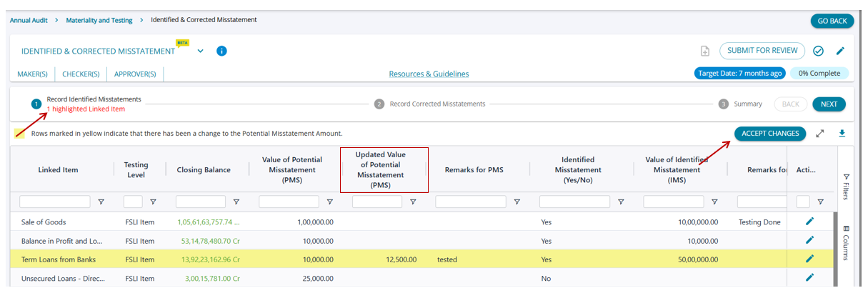The image size is (868, 293).
Task: Open filter for Closing Balance column
Action: click(x=236, y=202)
